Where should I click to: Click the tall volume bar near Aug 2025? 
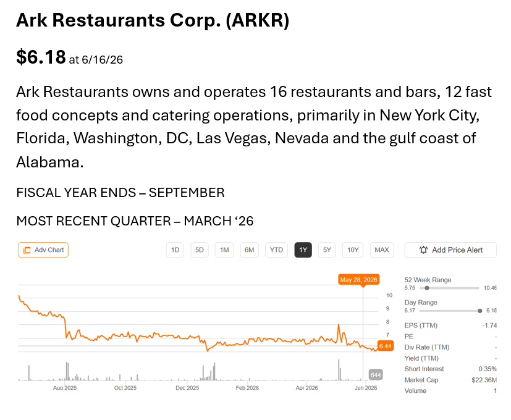tap(67, 371)
